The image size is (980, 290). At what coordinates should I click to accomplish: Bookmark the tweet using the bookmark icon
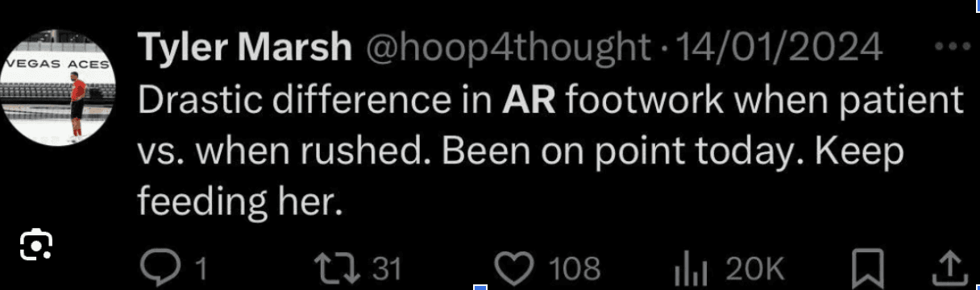click(867, 267)
